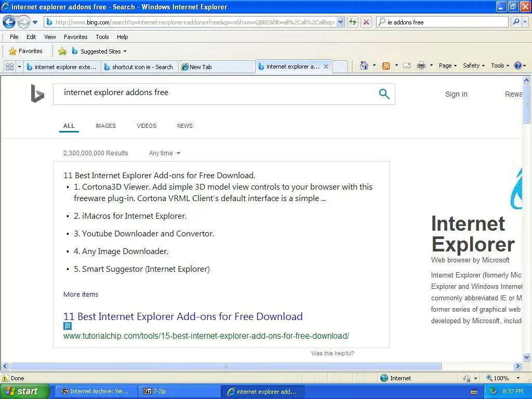This screenshot has width=532, height=399.
Task: Click the Internet security zone indicator
Action: click(x=395, y=378)
